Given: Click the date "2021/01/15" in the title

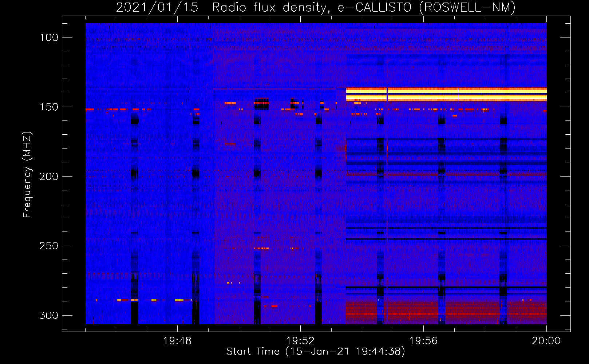Looking at the screenshot, I should 157,7.
